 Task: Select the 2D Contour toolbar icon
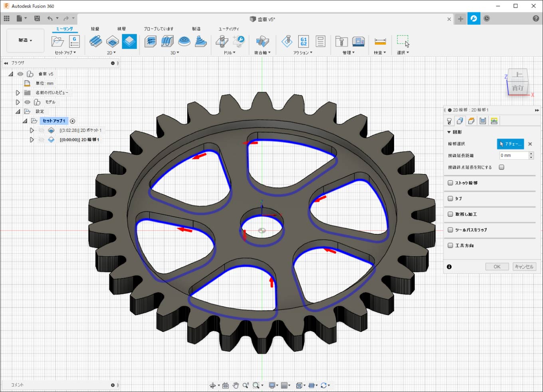[x=129, y=41]
